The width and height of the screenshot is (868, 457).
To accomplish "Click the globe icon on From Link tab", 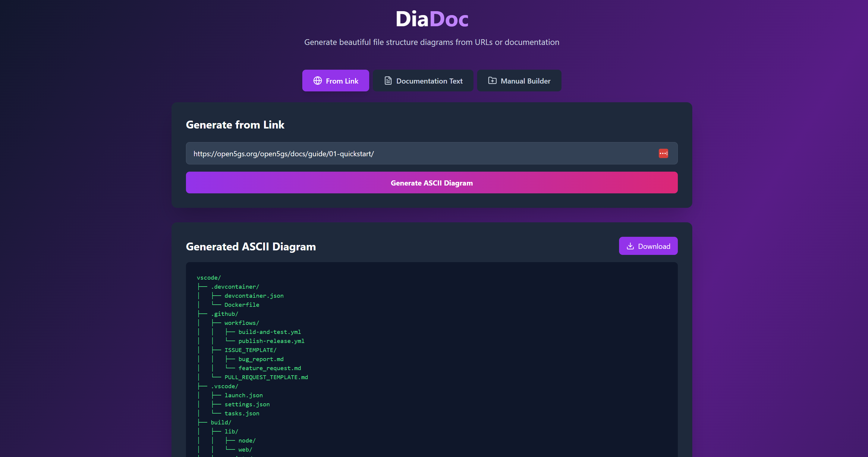I will (317, 81).
